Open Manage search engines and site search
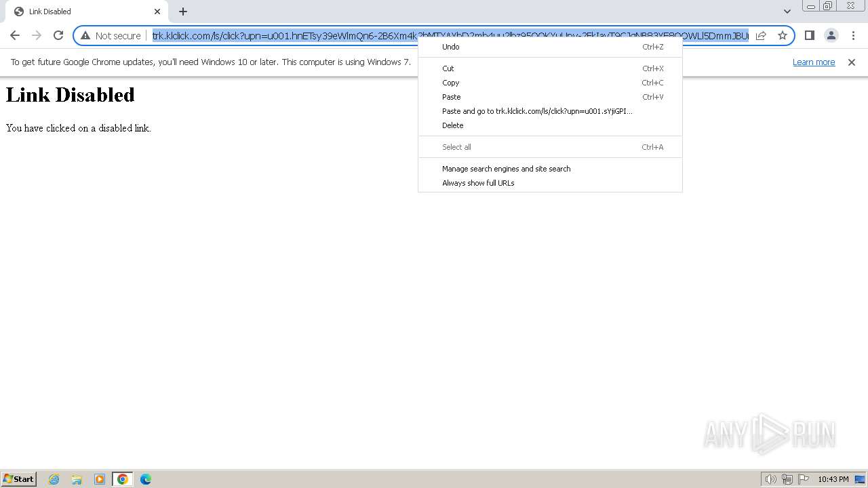This screenshot has width=868, height=488. point(550,169)
